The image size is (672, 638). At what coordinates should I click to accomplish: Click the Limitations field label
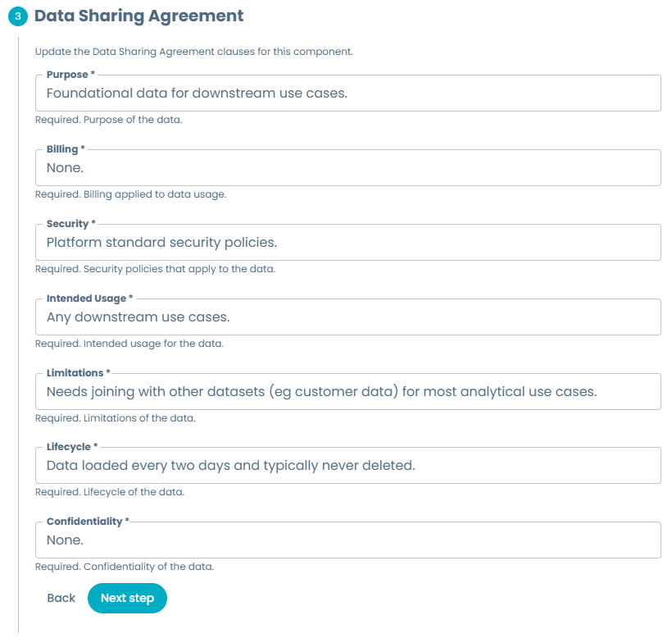pos(74,372)
